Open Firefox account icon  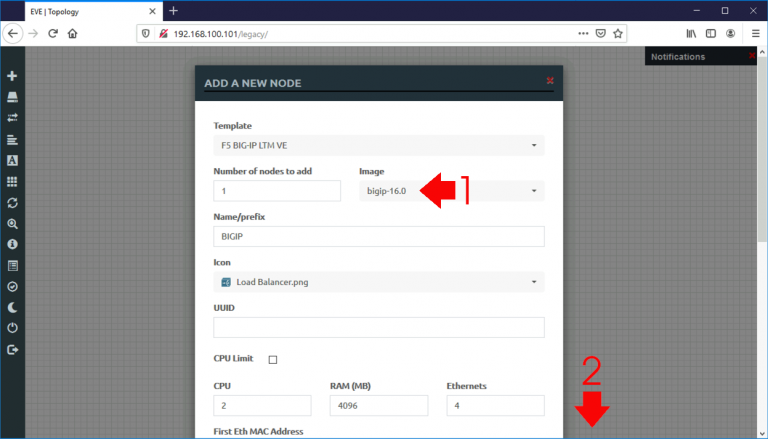point(730,34)
